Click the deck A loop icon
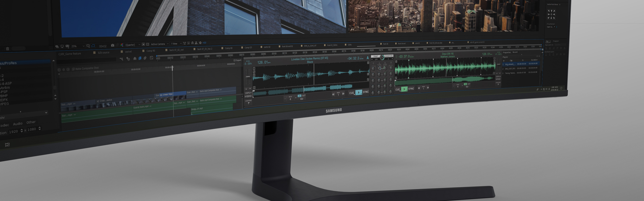The width and height of the screenshot is (644, 201). 302,99
